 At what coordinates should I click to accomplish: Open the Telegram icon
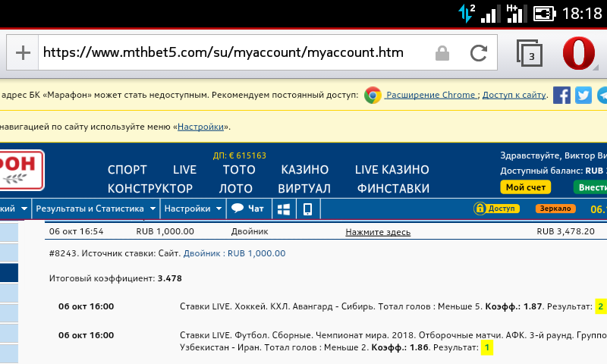pos(602,95)
